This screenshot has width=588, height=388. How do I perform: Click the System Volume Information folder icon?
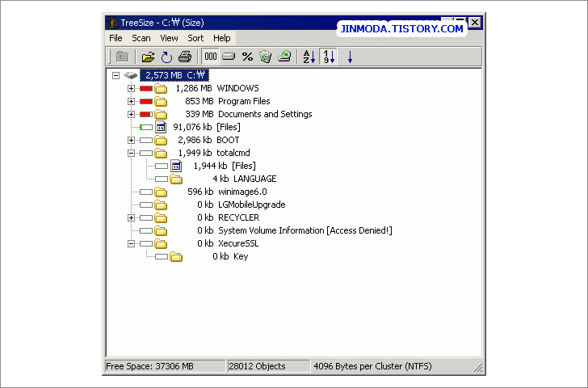[161, 230]
